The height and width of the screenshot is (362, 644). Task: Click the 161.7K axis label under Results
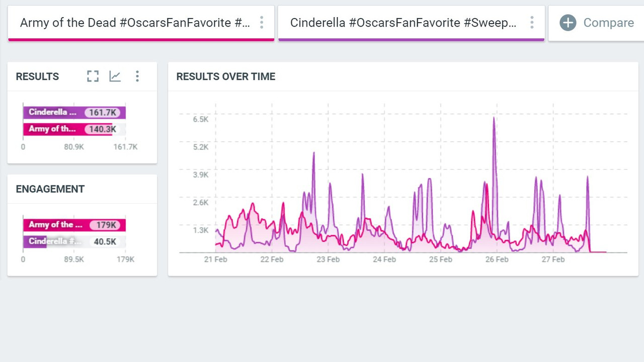(125, 147)
